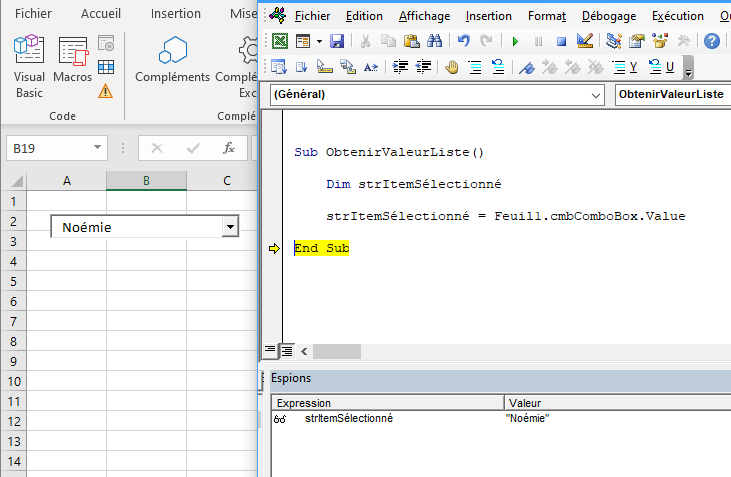The image size is (731, 477).
Task: Open VBA Exécution menu
Action: (x=677, y=16)
